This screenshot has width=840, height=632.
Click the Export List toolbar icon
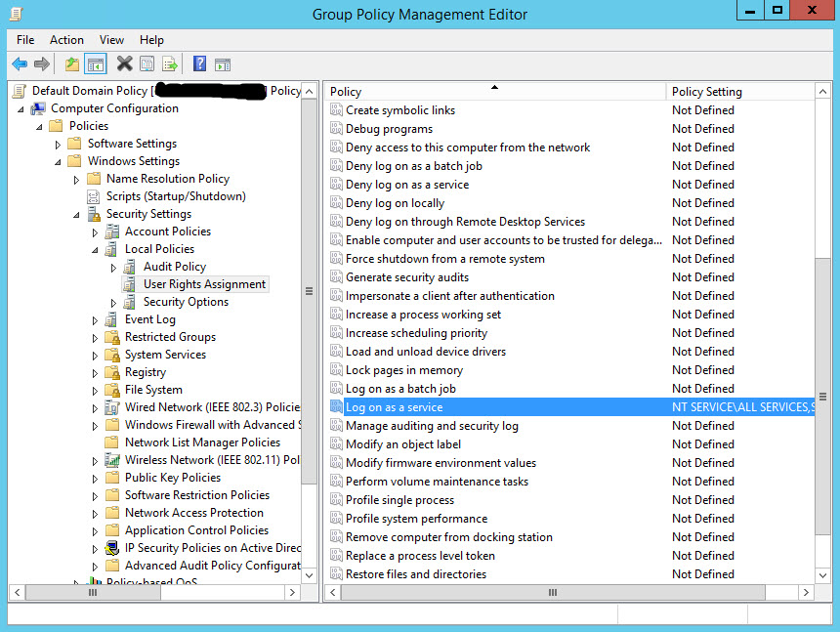pyautogui.click(x=171, y=64)
